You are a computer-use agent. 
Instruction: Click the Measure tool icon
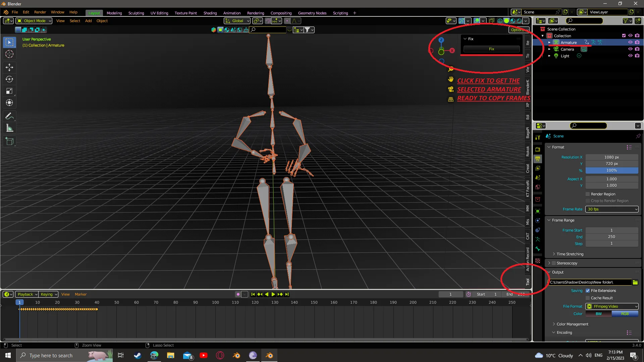10,128
